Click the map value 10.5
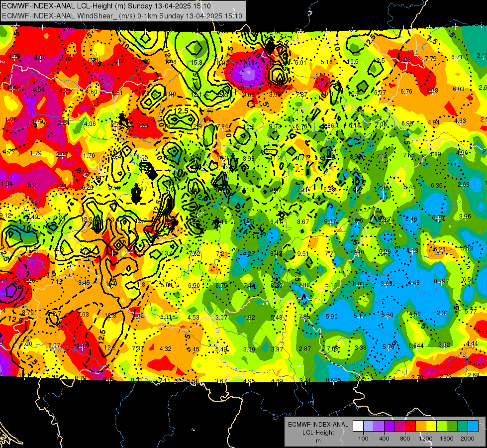487x448 pixels. (353, 62)
